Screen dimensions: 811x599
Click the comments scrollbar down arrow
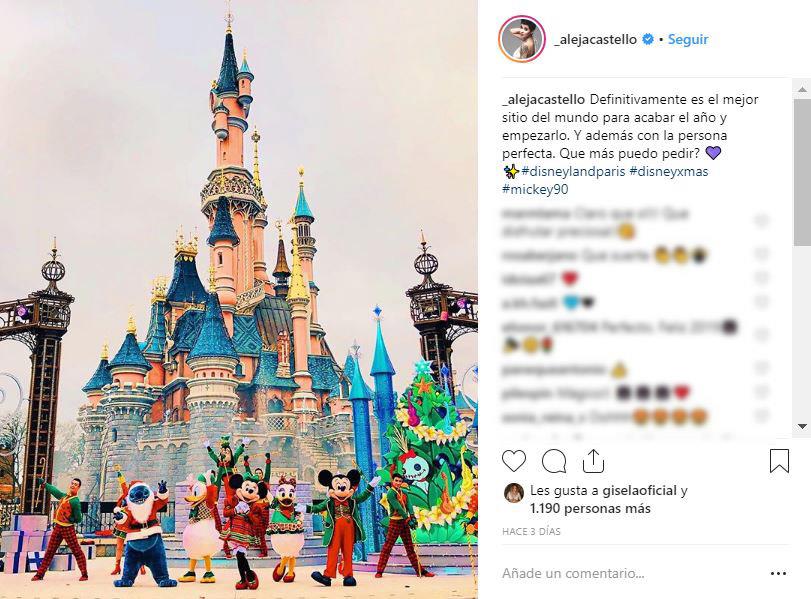pos(802,426)
